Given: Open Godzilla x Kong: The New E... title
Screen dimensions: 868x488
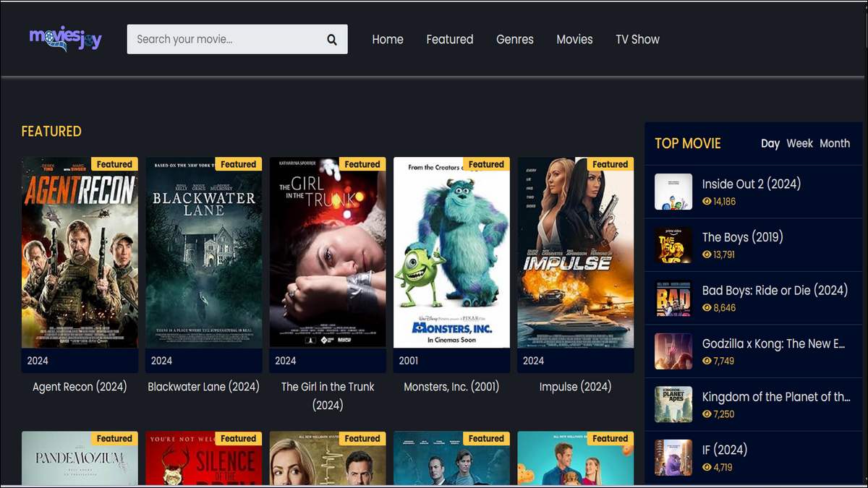Looking at the screenshot, I should tap(774, 343).
